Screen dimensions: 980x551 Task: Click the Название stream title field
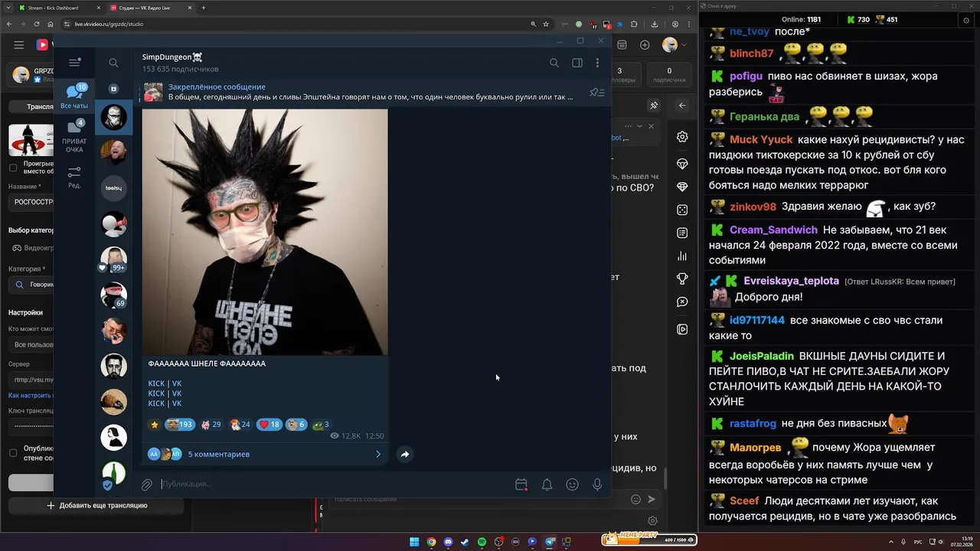point(31,202)
